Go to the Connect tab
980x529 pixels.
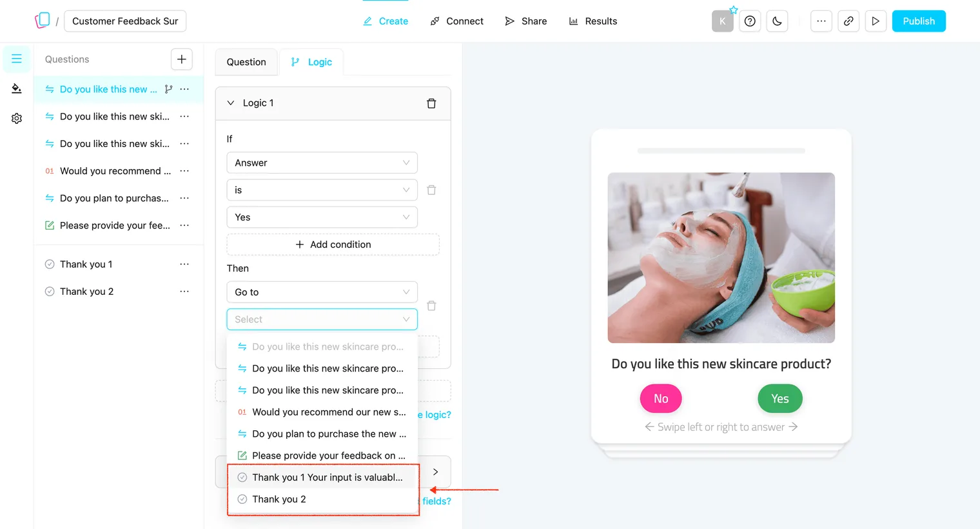point(456,21)
